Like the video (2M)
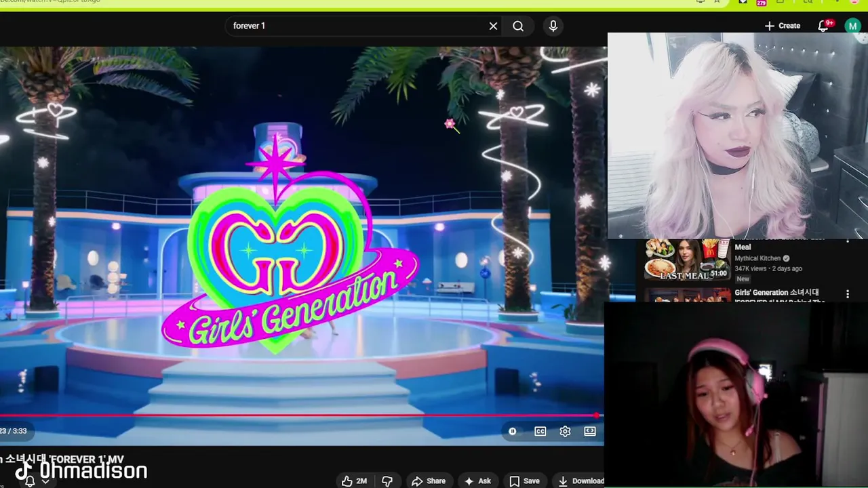Screen dimensions: 868x488 [355, 481]
